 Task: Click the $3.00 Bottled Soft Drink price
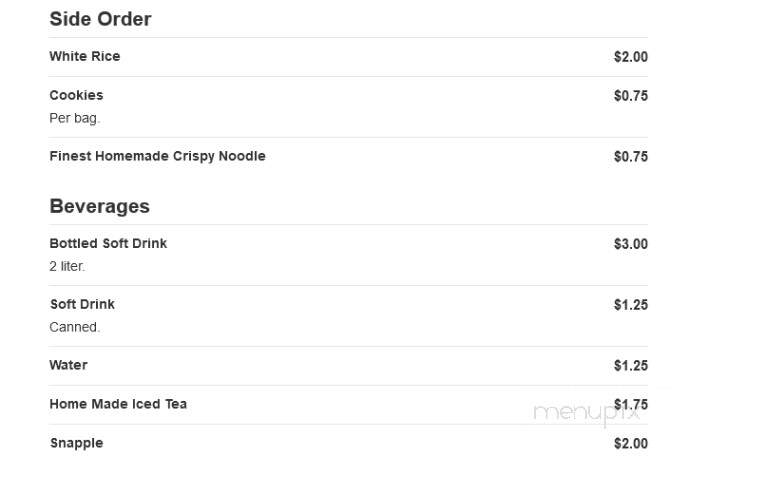coord(631,244)
